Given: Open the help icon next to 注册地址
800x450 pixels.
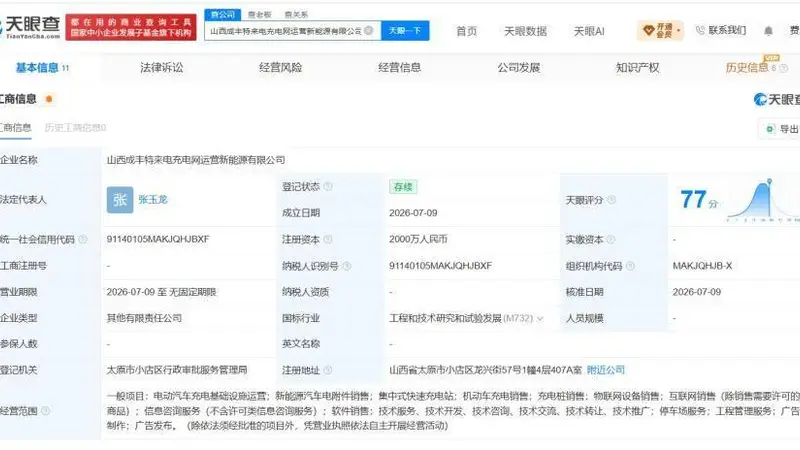Looking at the screenshot, I should [x=328, y=370].
